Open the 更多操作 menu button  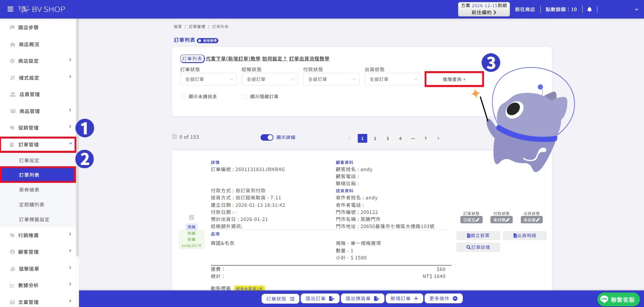443,299
